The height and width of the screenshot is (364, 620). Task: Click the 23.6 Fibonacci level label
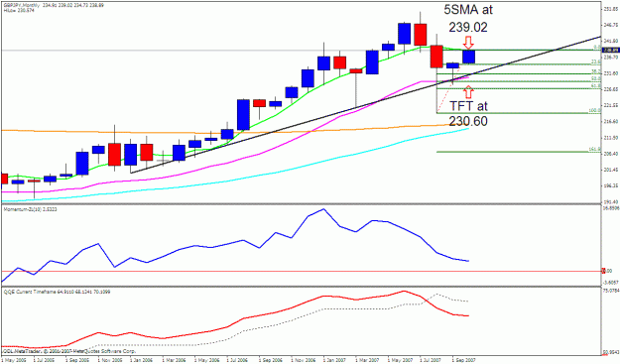click(x=596, y=61)
